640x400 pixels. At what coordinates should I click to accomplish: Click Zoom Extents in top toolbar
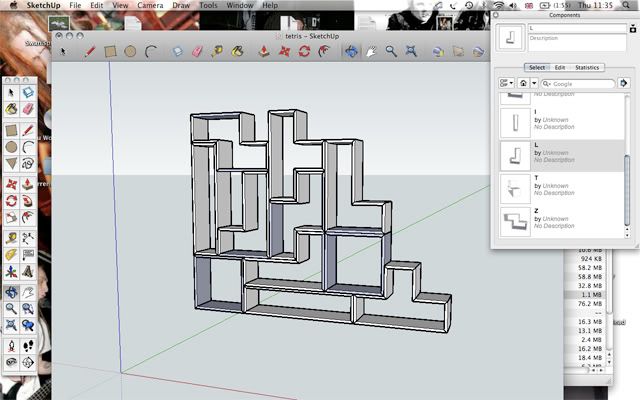coord(411,51)
